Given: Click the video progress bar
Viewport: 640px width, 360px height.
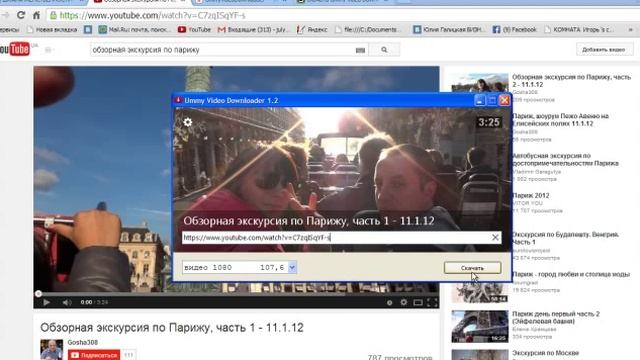Looking at the screenshot, I should coord(237,293).
